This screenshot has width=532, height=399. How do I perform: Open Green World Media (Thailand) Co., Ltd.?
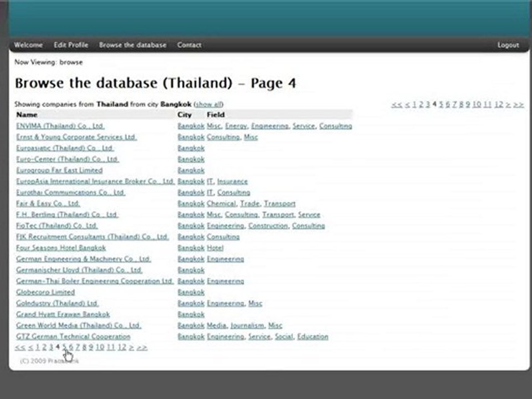point(79,325)
